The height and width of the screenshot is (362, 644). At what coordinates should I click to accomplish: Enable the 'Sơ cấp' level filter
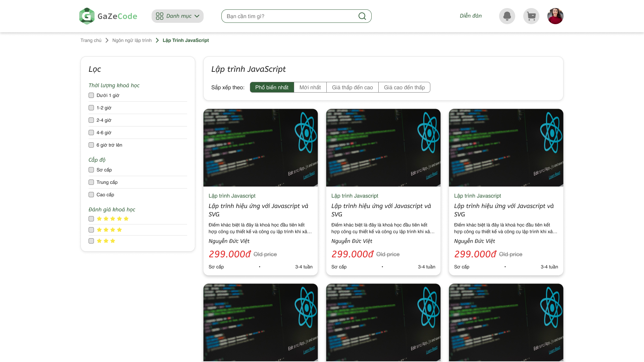(x=91, y=170)
